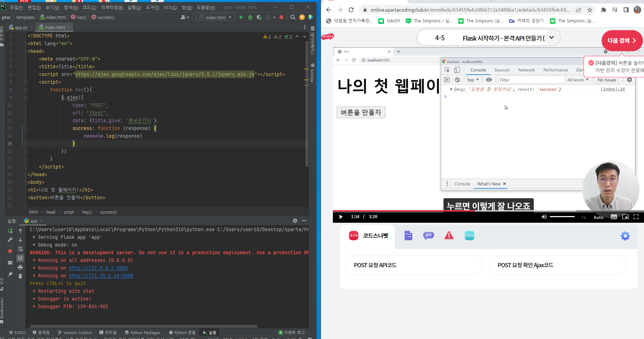The height and width of the screenshot is (339, 644).
Task: Pin the Run tab
Action: (10, 274)
